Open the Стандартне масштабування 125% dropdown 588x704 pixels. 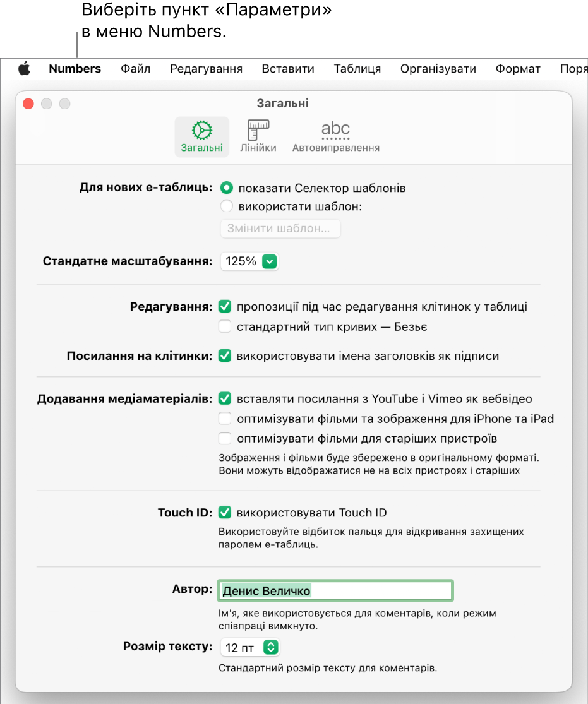[249, 261]
